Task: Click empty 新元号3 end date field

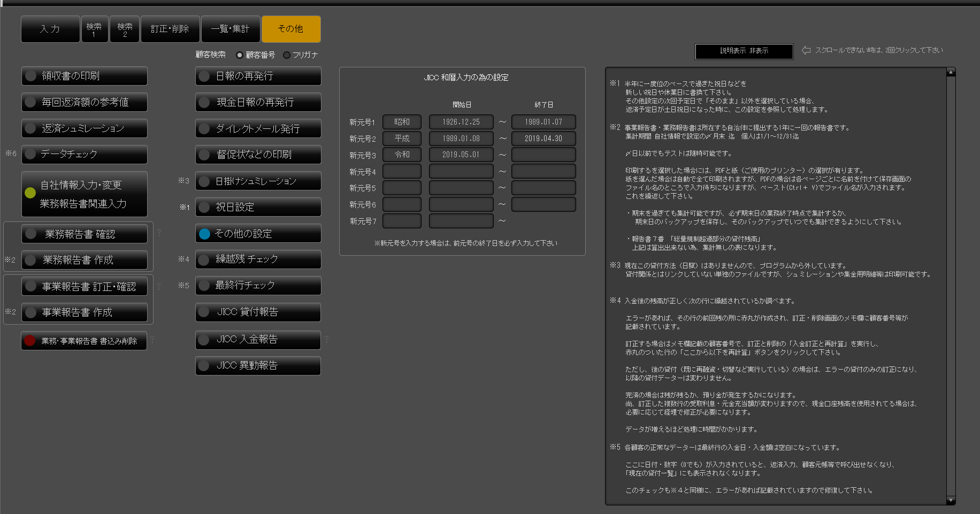Action: [x=543, y=155]
